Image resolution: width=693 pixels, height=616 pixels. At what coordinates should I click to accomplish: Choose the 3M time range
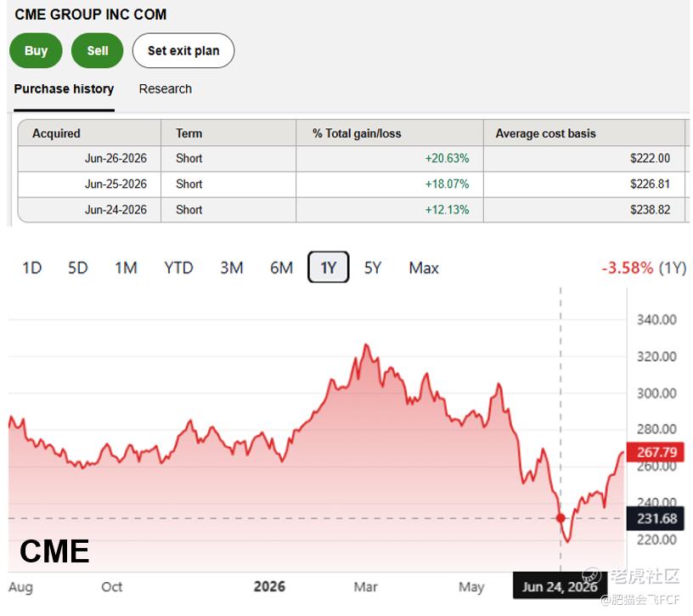coord(232,268)
